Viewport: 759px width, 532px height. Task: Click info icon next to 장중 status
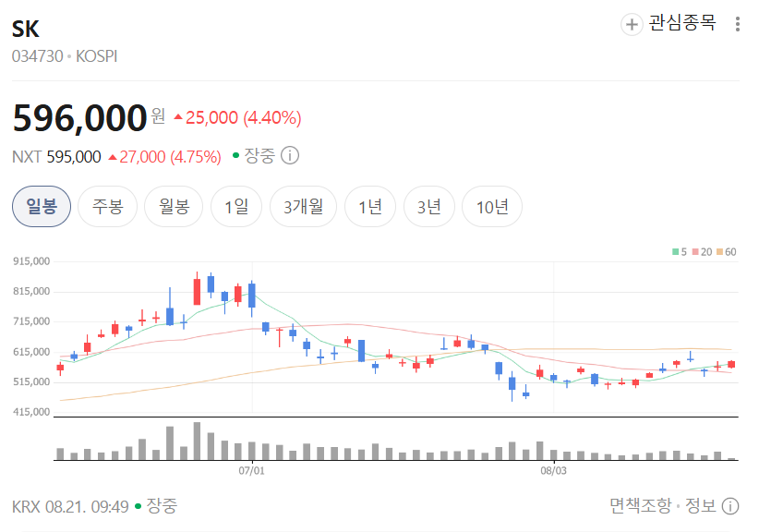290,156
